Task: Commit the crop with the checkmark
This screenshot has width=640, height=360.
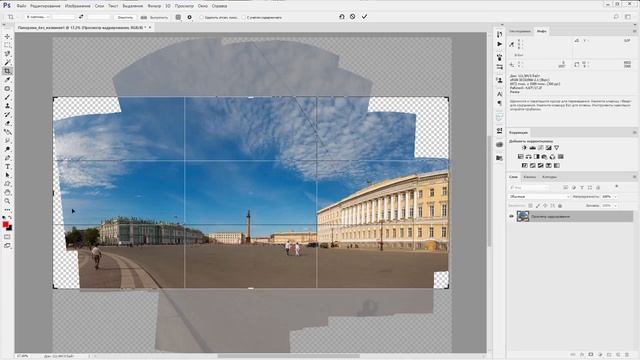Action: [x=364, y=17]
